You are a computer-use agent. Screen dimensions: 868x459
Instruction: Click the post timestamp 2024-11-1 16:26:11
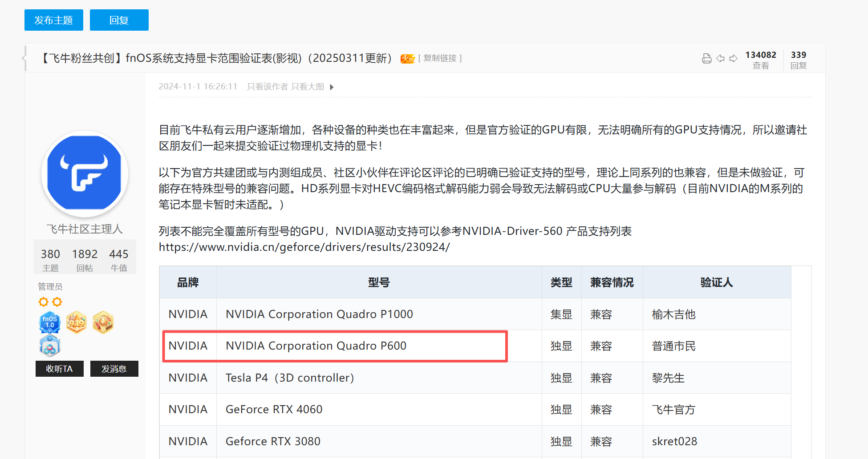198,87
